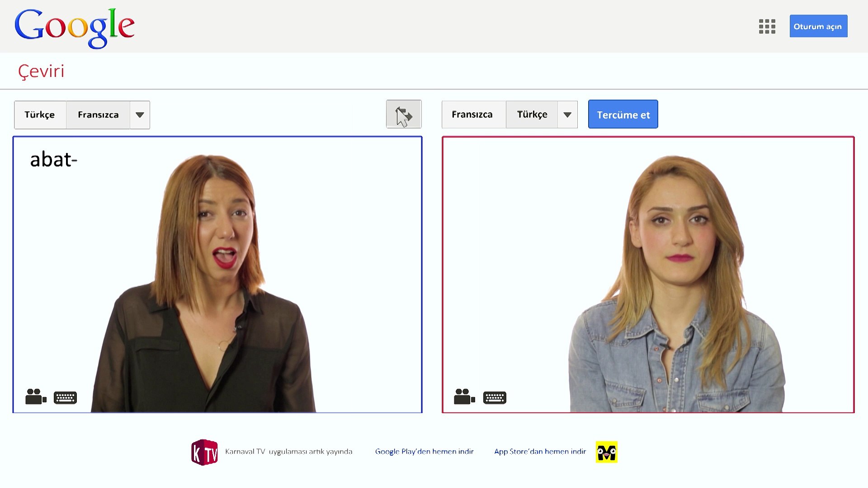Click keyboard icon in right translation box

pyautogui.click(x=495, y=398)
